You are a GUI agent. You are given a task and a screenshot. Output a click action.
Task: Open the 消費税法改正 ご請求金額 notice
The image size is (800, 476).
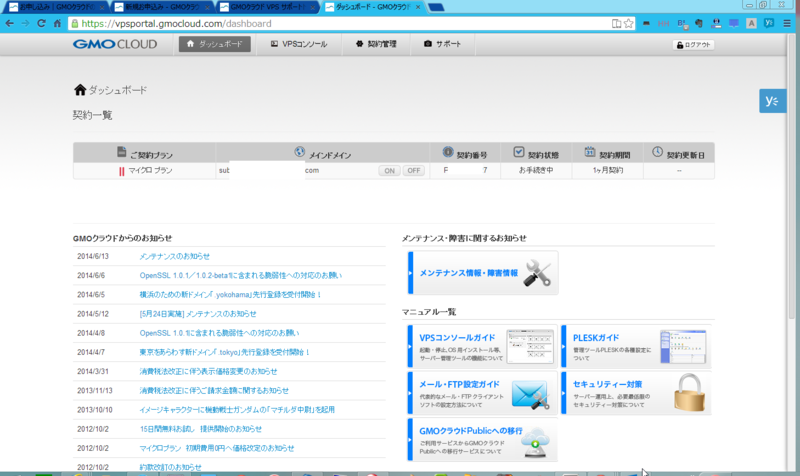[x=214, y=391]
